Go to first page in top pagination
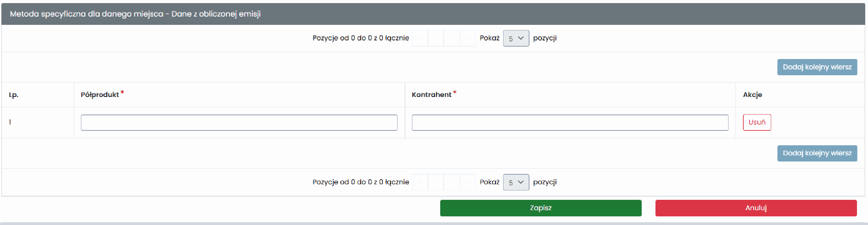The height and width of the screenshot is (225, 868). tap(420, 38)
